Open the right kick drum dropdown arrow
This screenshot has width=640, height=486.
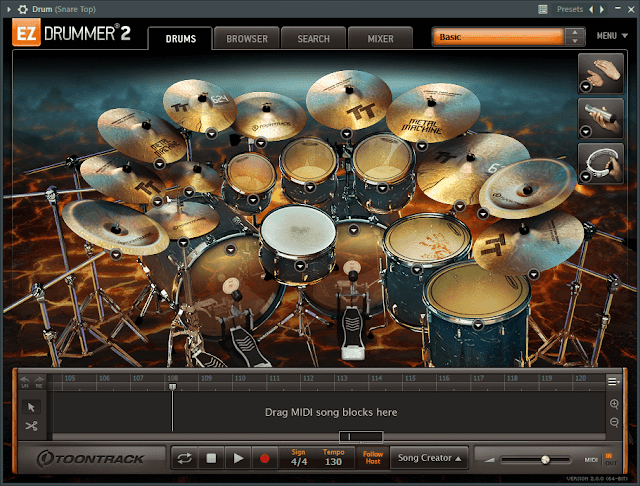point(353,230)
